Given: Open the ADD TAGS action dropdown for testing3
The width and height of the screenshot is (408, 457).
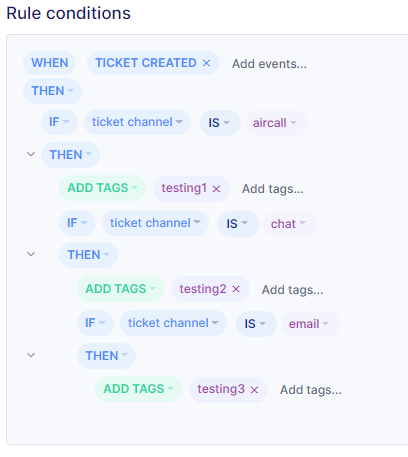Looking at the screenshot, I should 138,389.
